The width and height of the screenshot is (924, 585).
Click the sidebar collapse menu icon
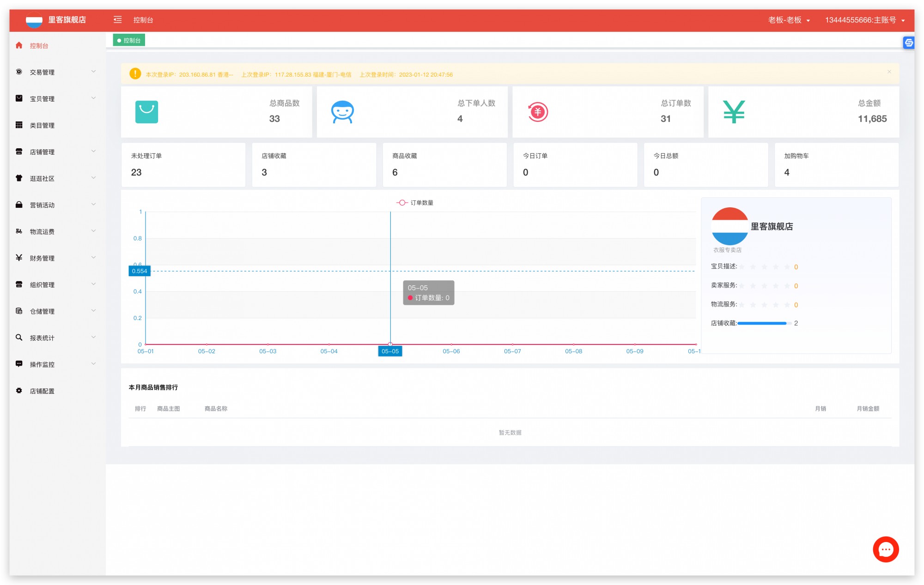coord(118,20)
